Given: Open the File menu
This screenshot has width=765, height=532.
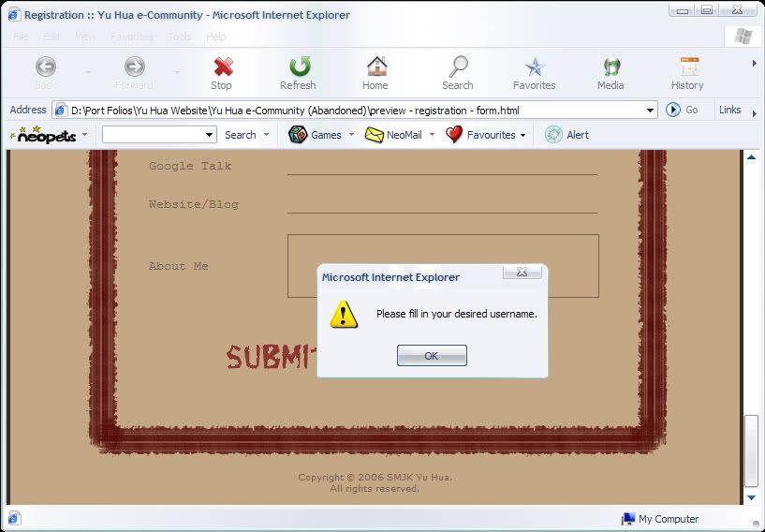Looking at the screenshot, I should (x=21, y=37).
